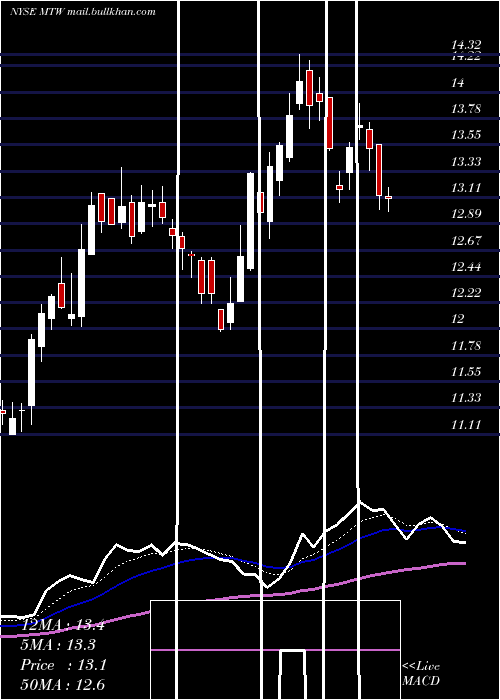The height and width of the screenshot is (700, 500).
Task: Click the 12.67 price axis label
Action: point(466,241)
